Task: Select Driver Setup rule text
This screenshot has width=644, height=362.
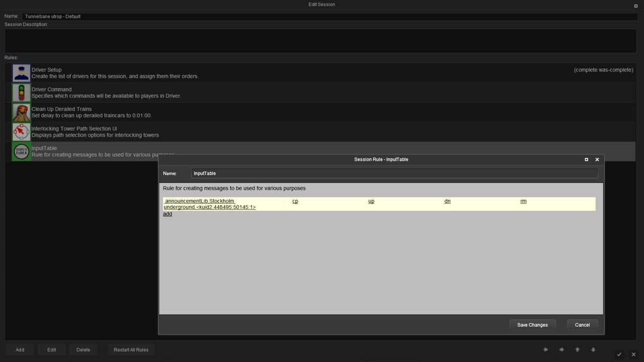Action: (x=115, y=73)
